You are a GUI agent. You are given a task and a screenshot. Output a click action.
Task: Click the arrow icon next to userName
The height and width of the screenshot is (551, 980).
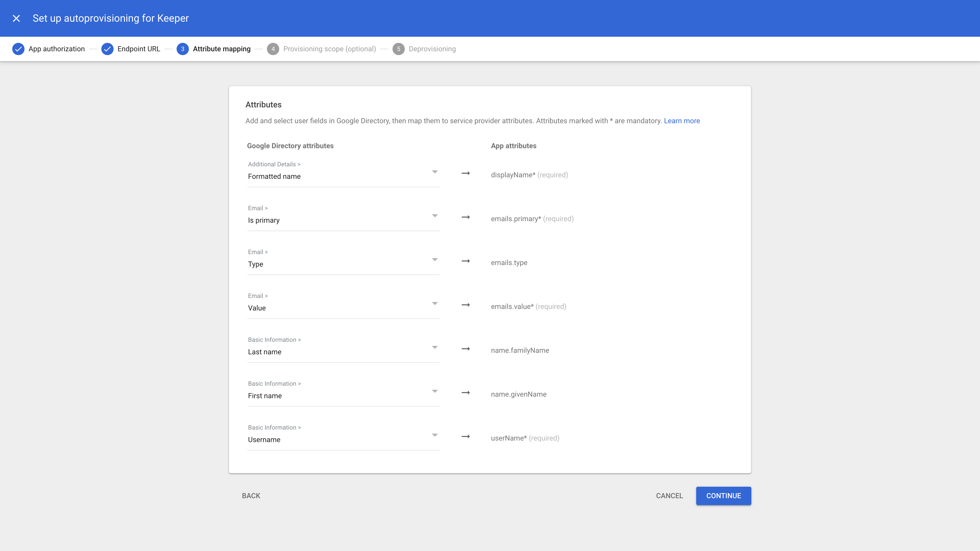(x=466, y=436)
